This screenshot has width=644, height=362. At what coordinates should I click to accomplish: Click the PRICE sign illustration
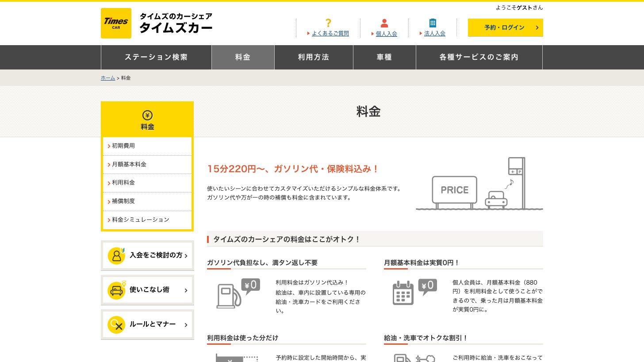point(454,192)
